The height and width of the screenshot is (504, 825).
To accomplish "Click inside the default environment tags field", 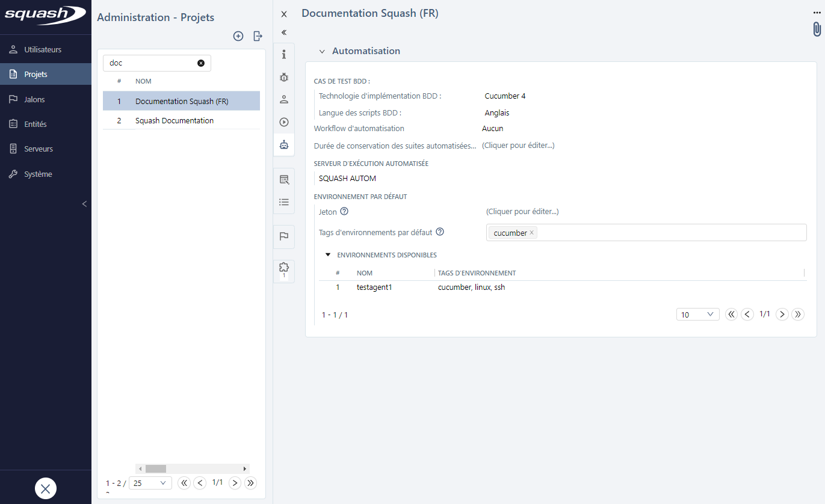I will click(x=646, y=233).
